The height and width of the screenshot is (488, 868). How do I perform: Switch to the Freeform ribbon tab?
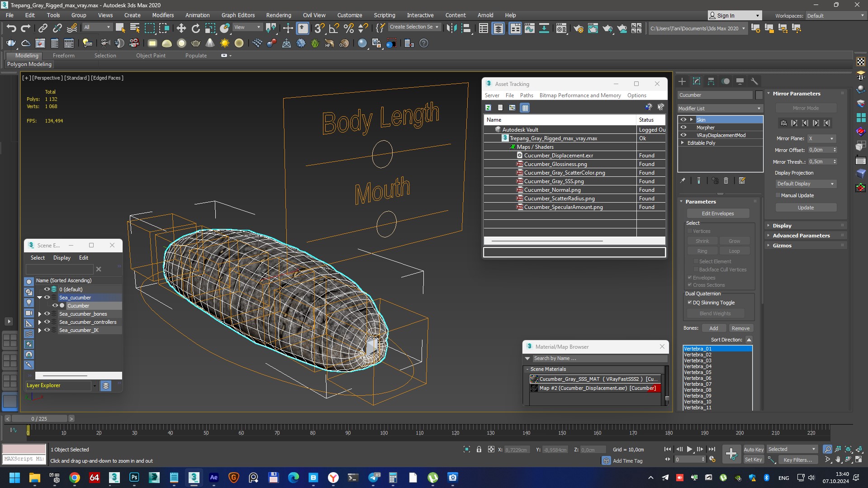tap(63, 56)
